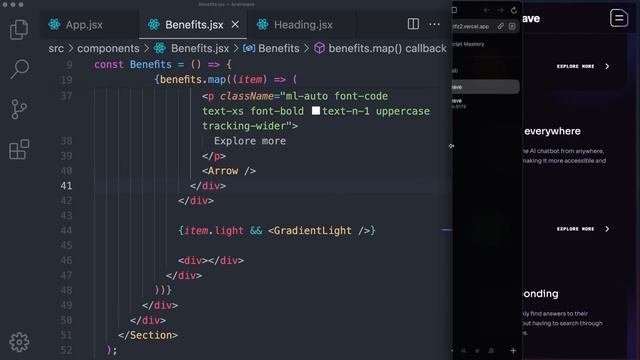The image size is (640, 360).
Task: Open the Manage settings gear
Action: click(19, 342)
